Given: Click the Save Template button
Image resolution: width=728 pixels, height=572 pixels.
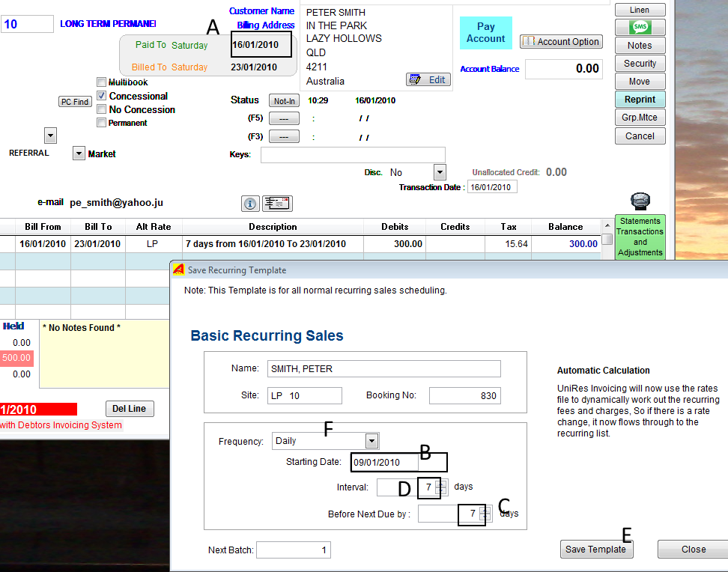Looking at the screenshot, I should [x=596, y=550].
